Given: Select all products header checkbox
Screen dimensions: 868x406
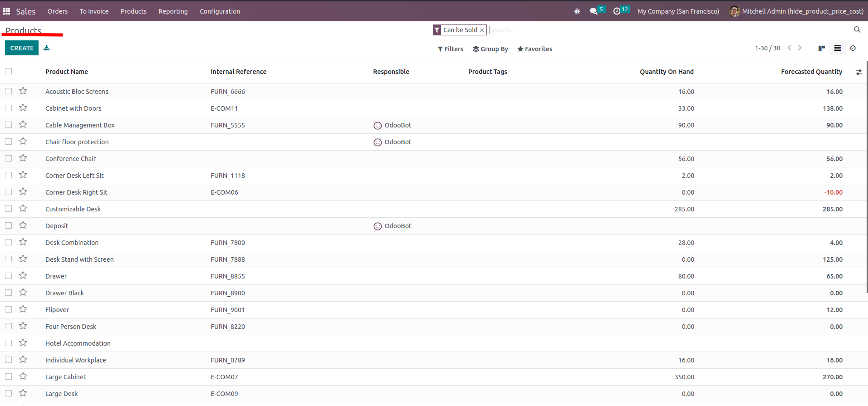Looking at the screenshot, I should click(x=8, y=71).
